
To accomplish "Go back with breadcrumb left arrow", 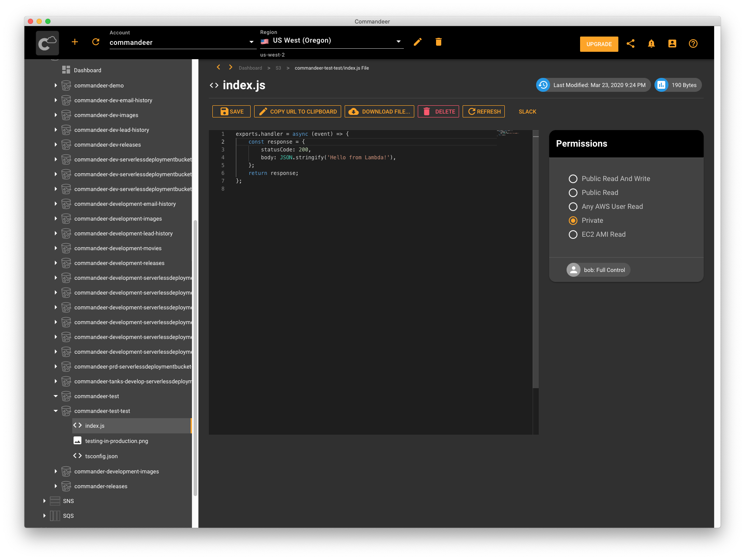I will coord(218,67).
